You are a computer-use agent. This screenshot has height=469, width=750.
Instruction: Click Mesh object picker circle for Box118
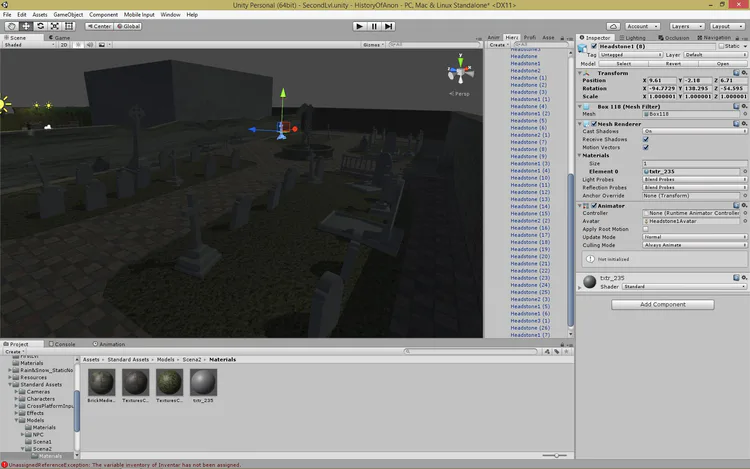click(x=745, y=114)
